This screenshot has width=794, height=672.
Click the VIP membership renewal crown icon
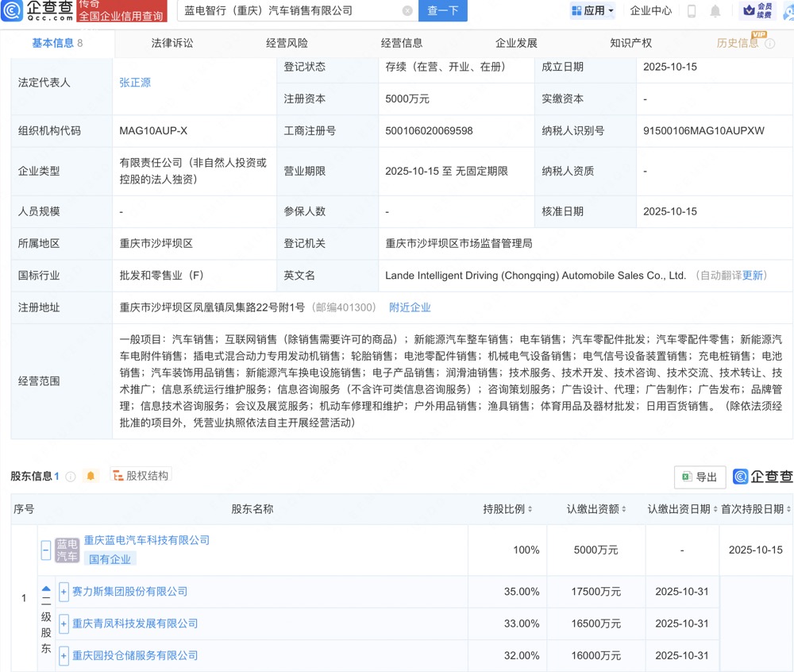(x=759, y=10)
